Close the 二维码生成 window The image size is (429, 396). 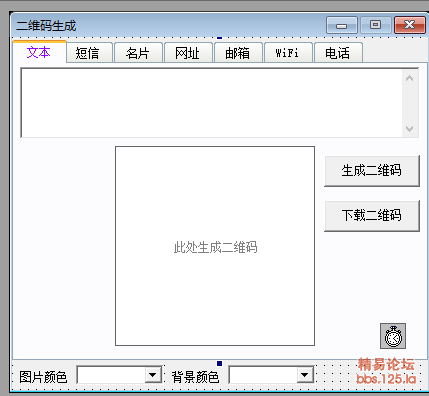410,25
